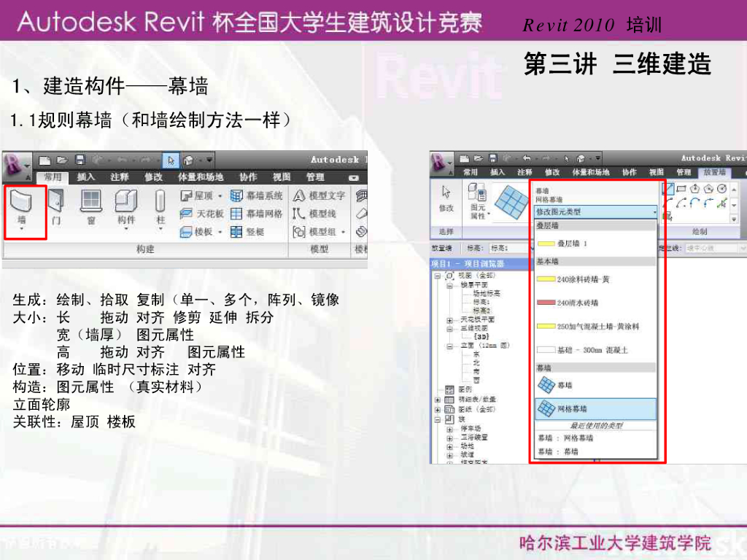Click the 幕墙网格 curtain grid tool

pyautogui.click(x=256, y=214)
